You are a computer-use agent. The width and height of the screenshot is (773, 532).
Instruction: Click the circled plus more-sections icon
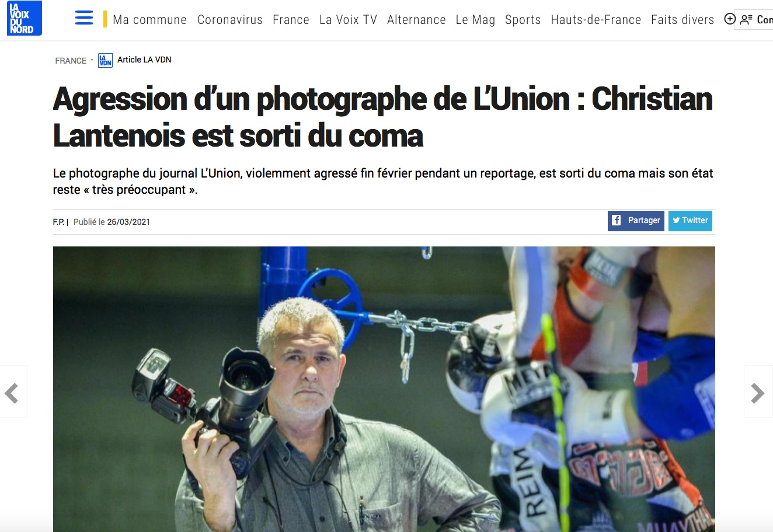tap(729, 19)
